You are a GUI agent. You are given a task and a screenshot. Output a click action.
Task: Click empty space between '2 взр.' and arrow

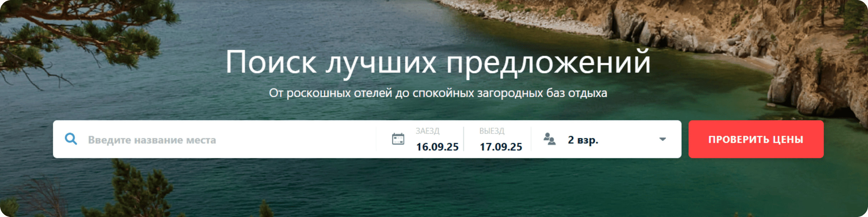click(628, 139)
